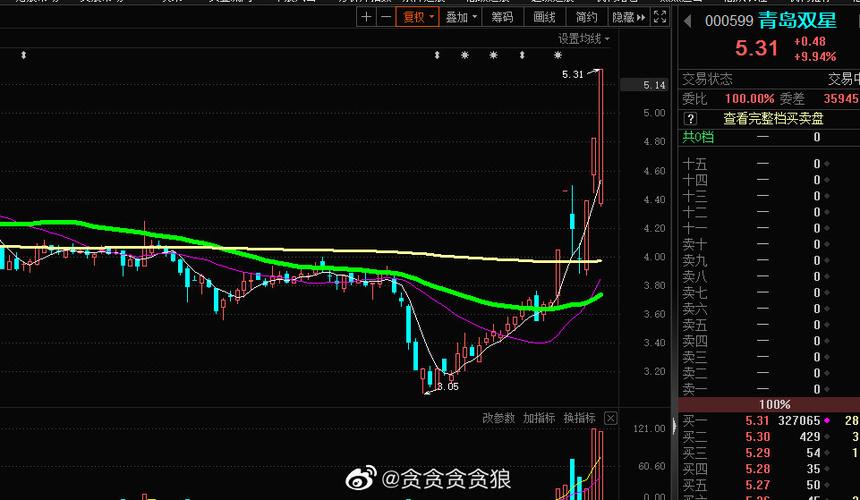Click the first snowflake event marker above chart
The height and width of the screenshot is (500, 860).
(x=465, y=55)
